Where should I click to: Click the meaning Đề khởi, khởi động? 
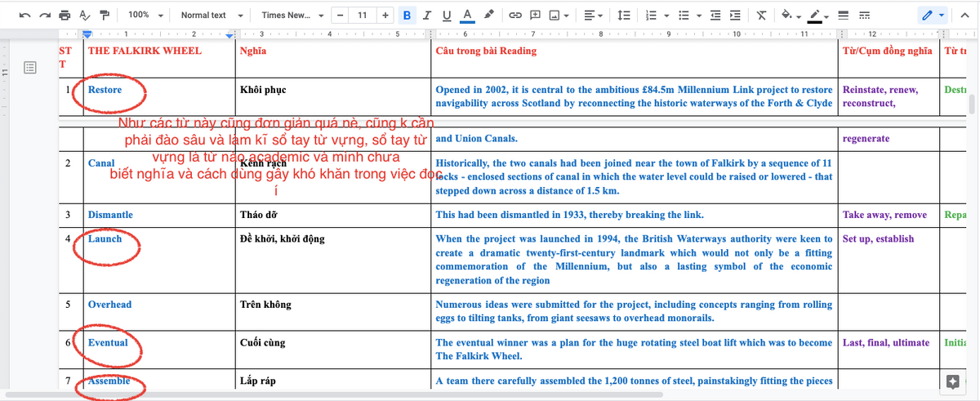(283, 238)
